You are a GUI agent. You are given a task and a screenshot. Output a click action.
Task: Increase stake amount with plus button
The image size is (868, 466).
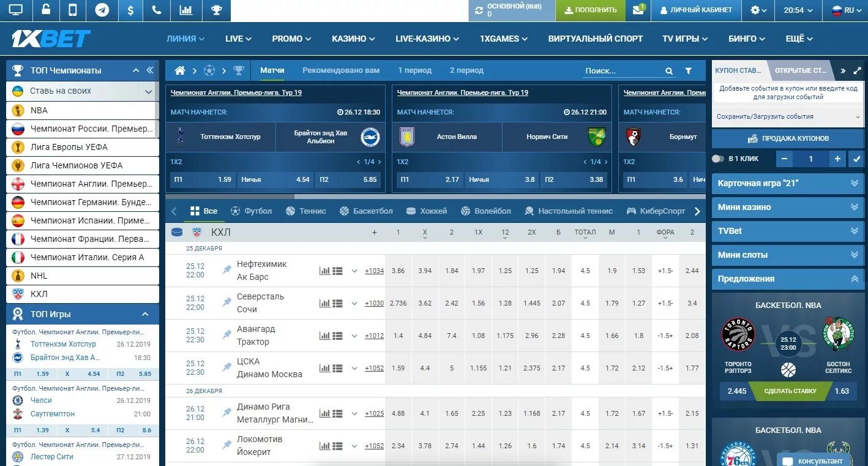pos(837,159)
